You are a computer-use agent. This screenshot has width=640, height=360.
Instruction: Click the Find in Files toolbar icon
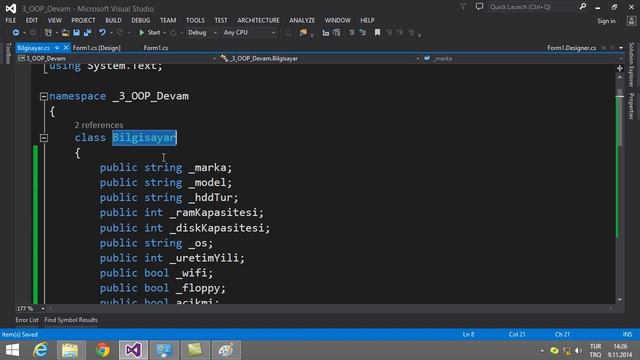[x=303, y=33]
